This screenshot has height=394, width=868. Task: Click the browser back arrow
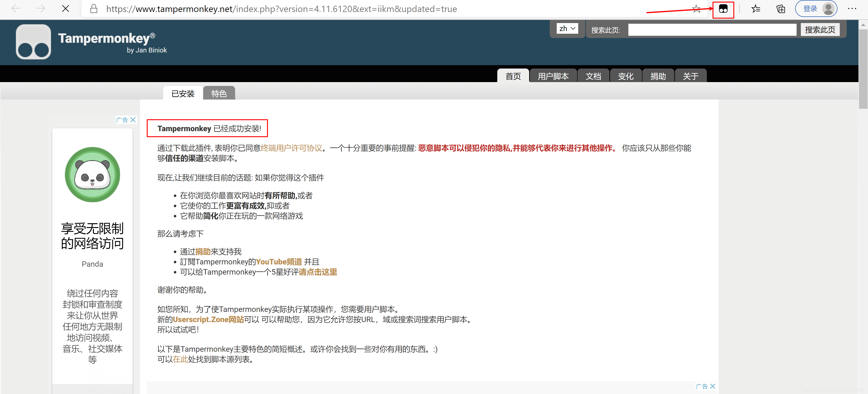click(16, 9)
